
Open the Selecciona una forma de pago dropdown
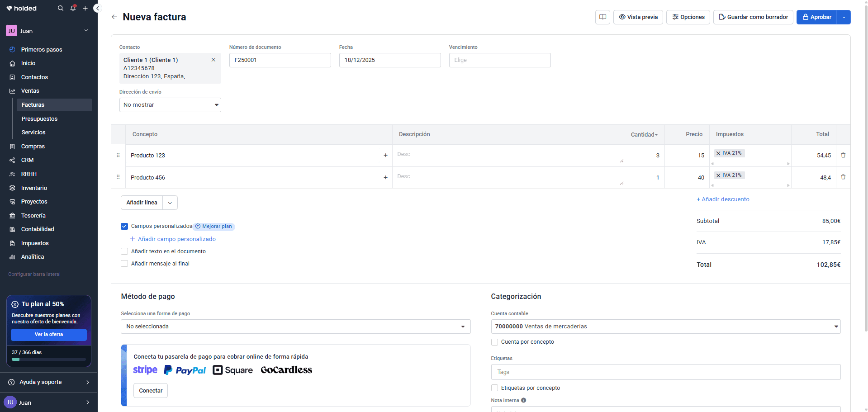pos(296,327)
